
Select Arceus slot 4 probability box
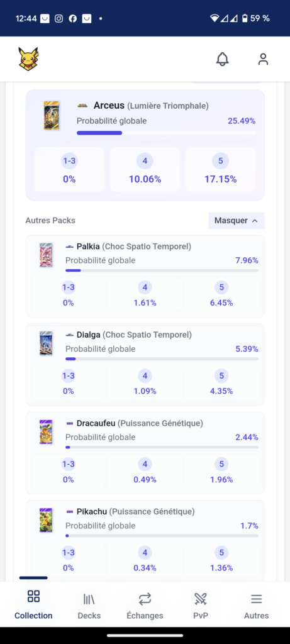coord(145,169)
